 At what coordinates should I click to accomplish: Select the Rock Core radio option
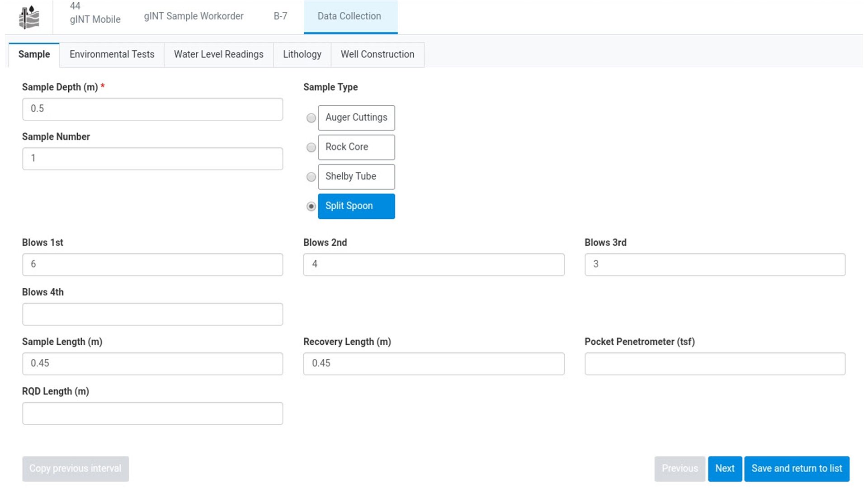coord(311,147)
